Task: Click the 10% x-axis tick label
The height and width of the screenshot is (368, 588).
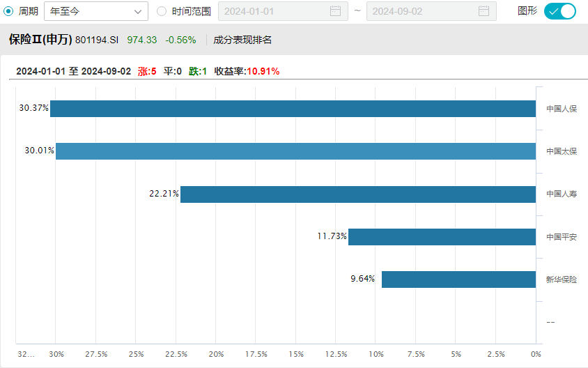Action: pos(376,354)
